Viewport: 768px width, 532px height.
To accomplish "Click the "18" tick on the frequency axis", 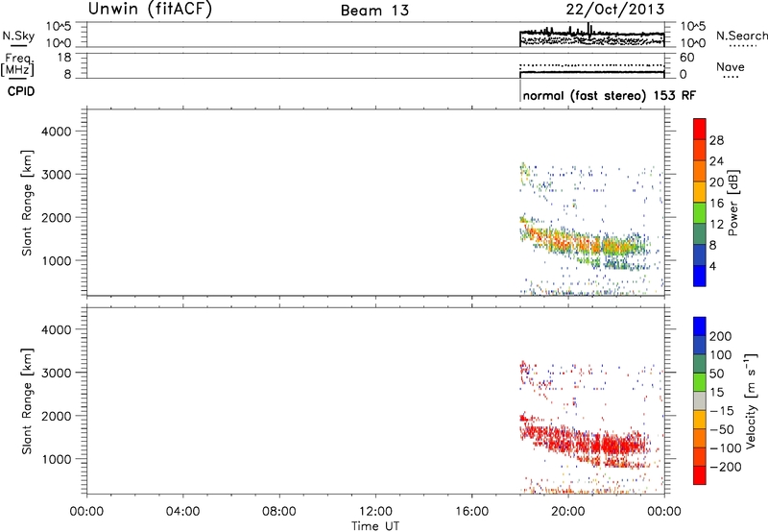I will 64,58.
